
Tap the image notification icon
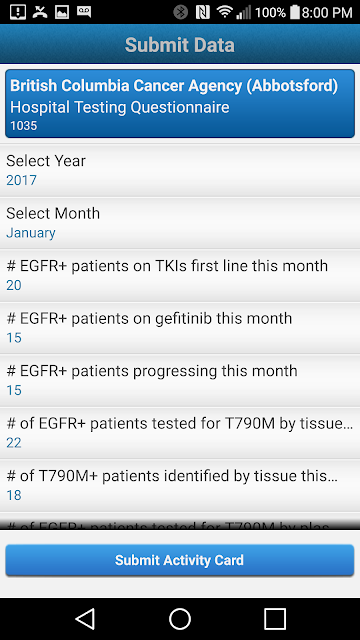point(62,12)
